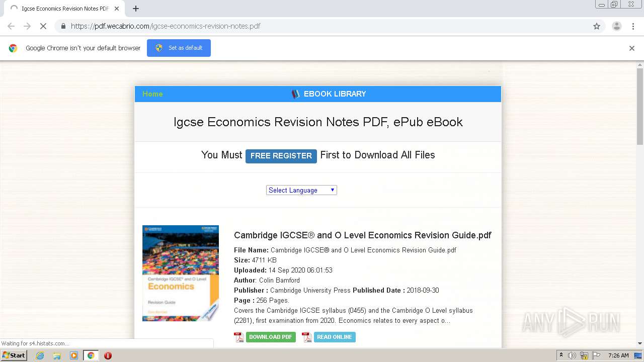Click the Igcse Economics Revision Notes heading
The width and height of the screenshot is (644, 362).
coord(318,122)
